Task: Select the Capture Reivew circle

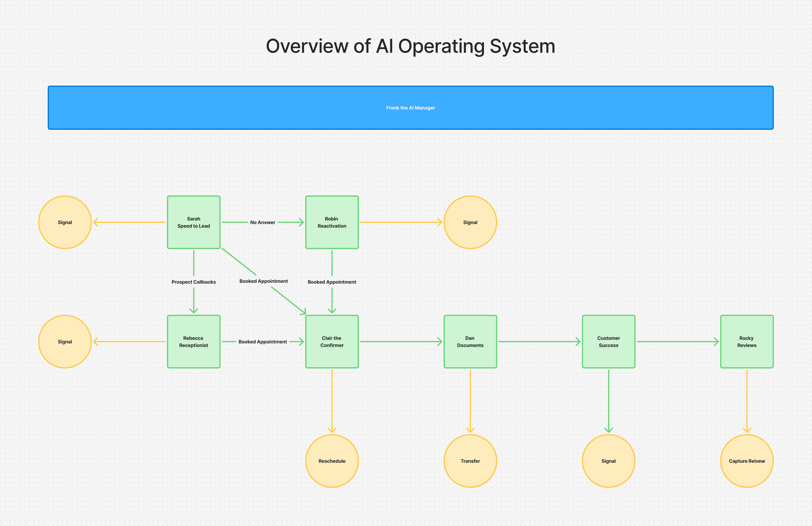Action: point(747,461)
